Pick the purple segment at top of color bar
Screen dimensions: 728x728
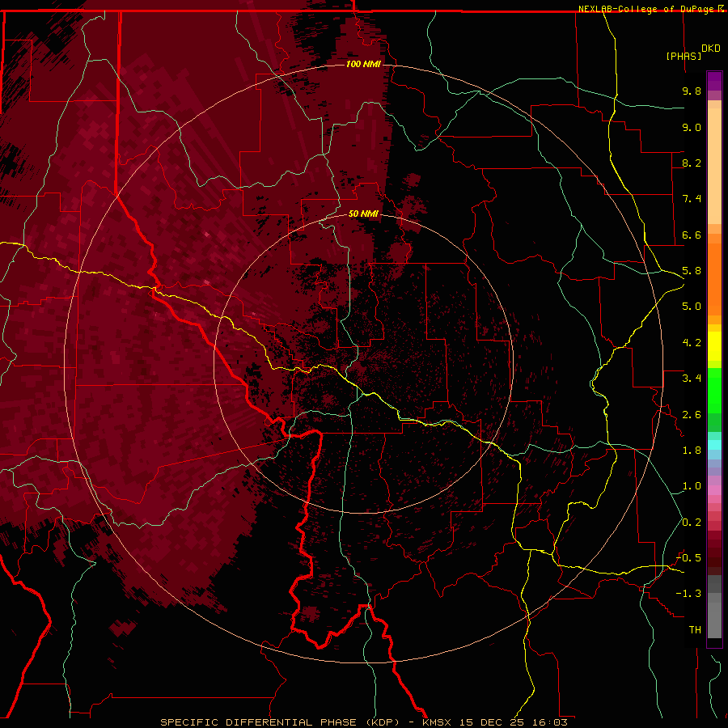(x=714, y=81)
